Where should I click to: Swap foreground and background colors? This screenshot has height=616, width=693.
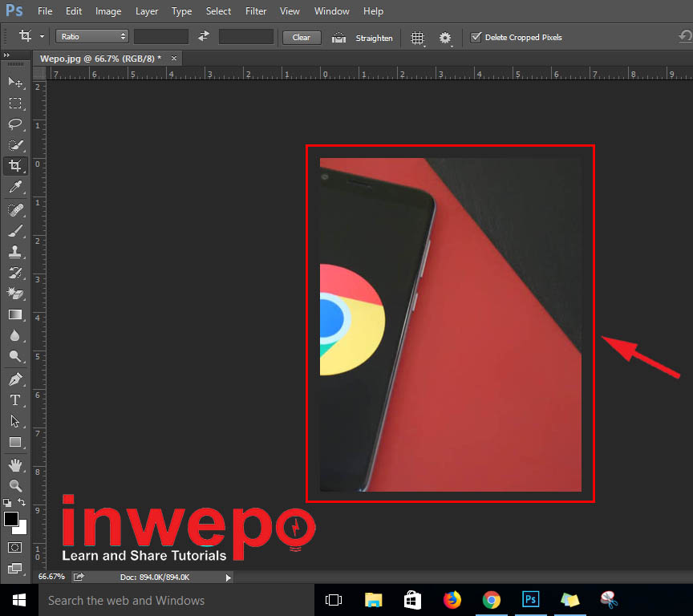[x=22, y=503]
